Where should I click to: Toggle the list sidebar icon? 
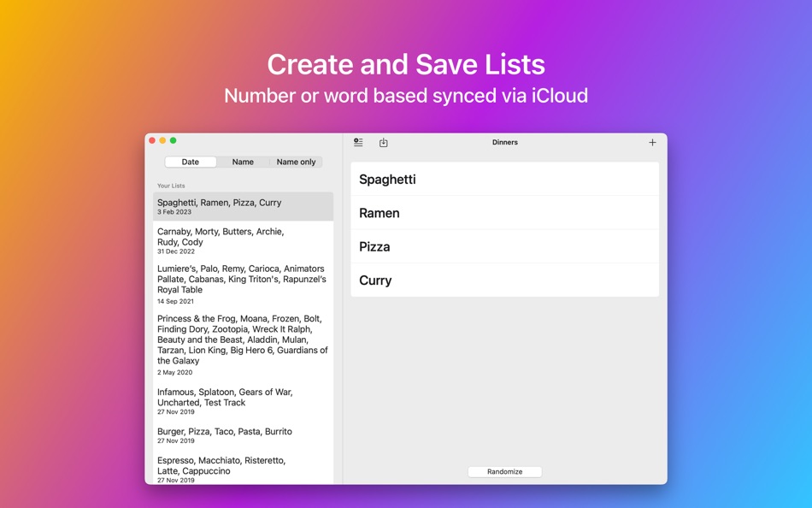coord(358,143)
